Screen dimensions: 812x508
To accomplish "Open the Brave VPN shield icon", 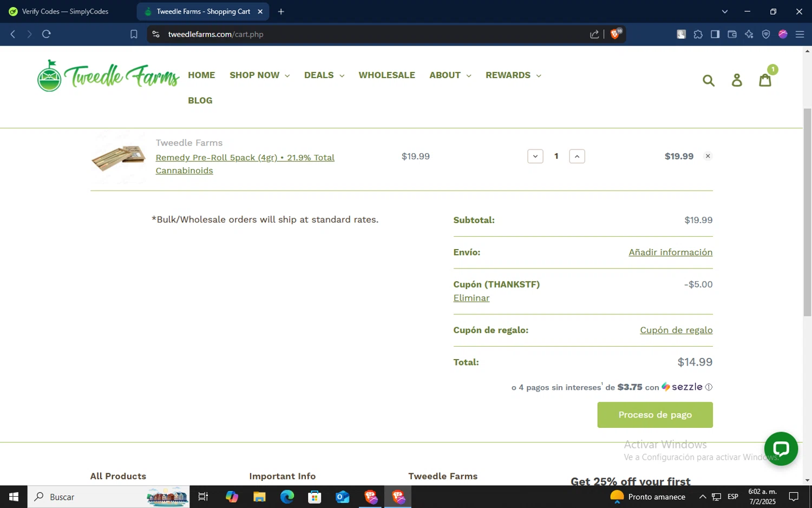I will point(766,34).
